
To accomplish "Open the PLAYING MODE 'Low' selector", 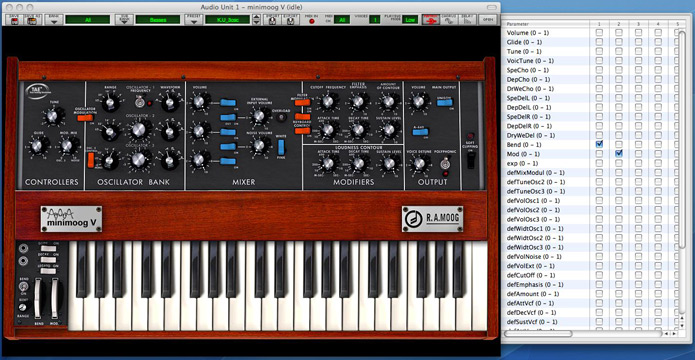I will pyautogui.click(x=410, y=20).
